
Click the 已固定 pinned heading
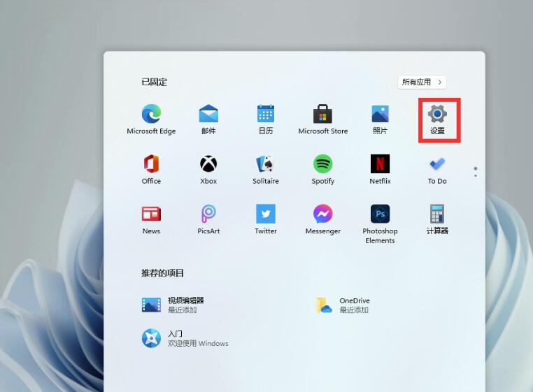(154, 82)
